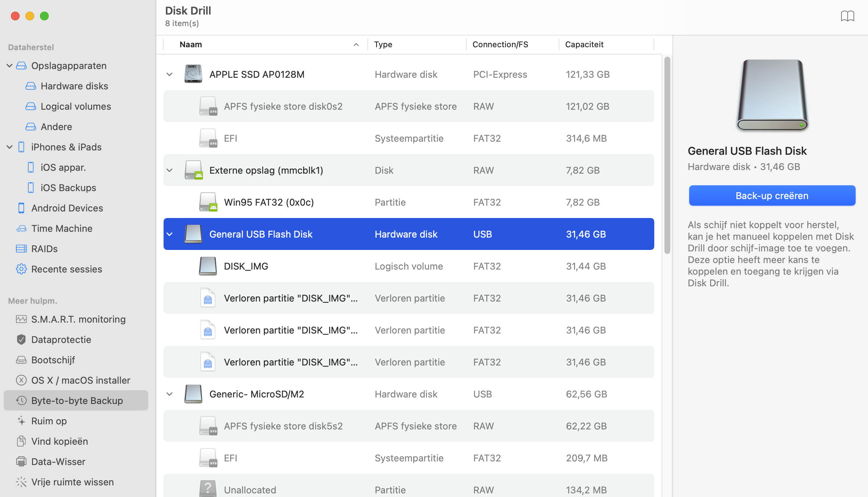Collapse the Externe opslag (mmcblk1) row
The image size is (868, 497).
coord(169,170)
